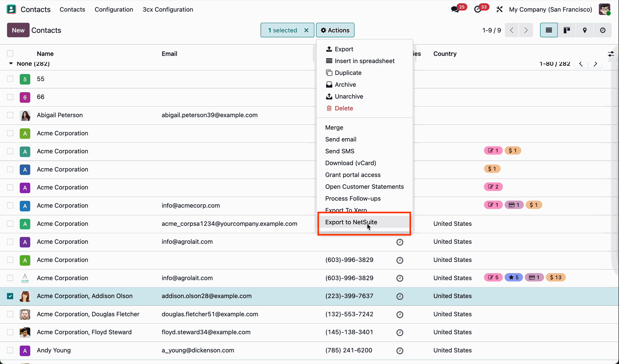This screenshot has height=364, width=619.
Task: Click the magenta 6 avatar for contact 66
Action: [25, 97]
